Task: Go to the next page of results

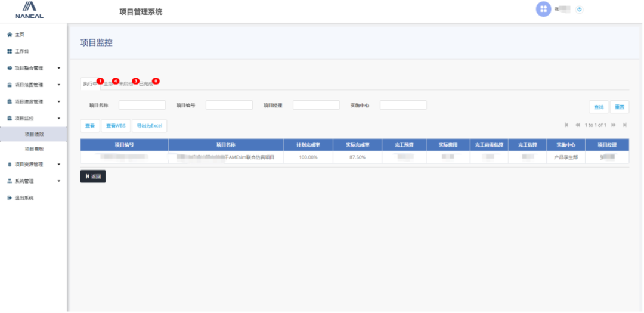Action: [614, 125]
